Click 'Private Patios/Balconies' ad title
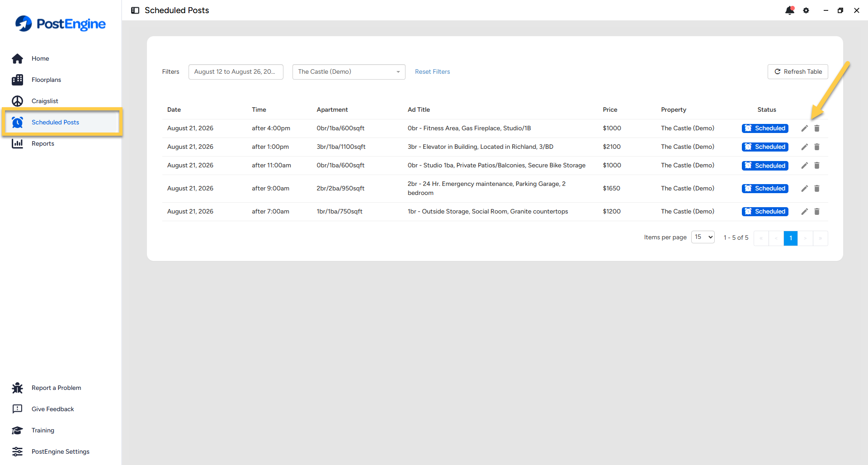 click(x=496, y=166)
